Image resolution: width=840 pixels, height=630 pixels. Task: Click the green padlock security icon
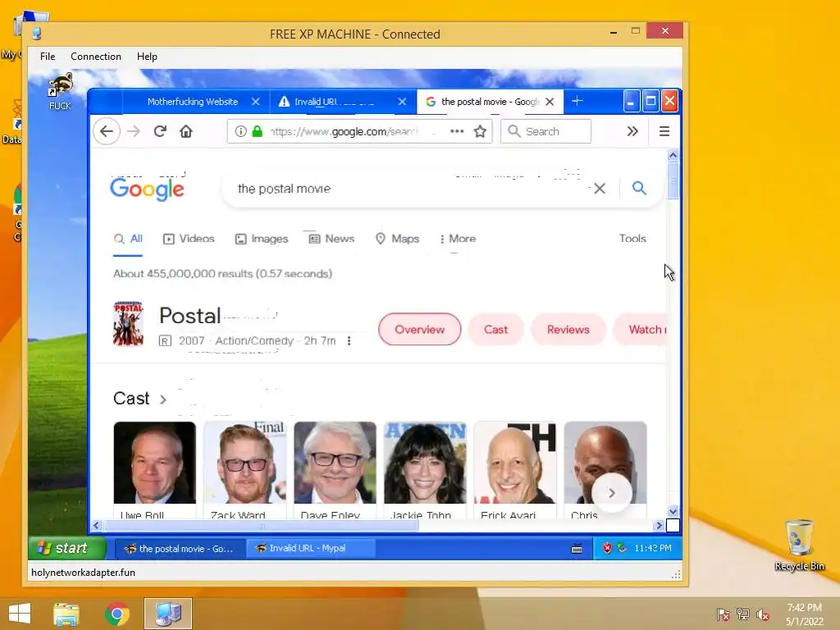tap(257, 131)
